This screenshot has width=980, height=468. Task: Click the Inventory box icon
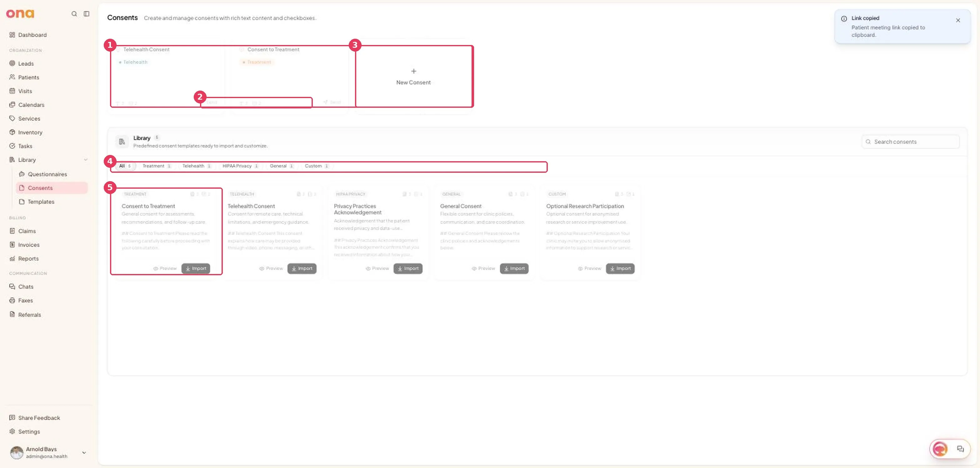coord(12,132)
